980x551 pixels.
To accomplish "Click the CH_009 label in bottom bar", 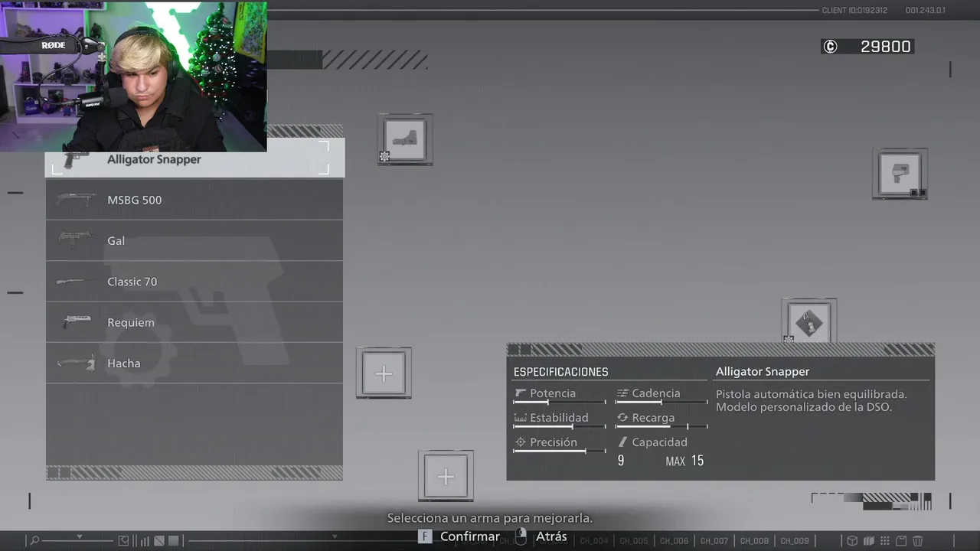I will point(795,541).
